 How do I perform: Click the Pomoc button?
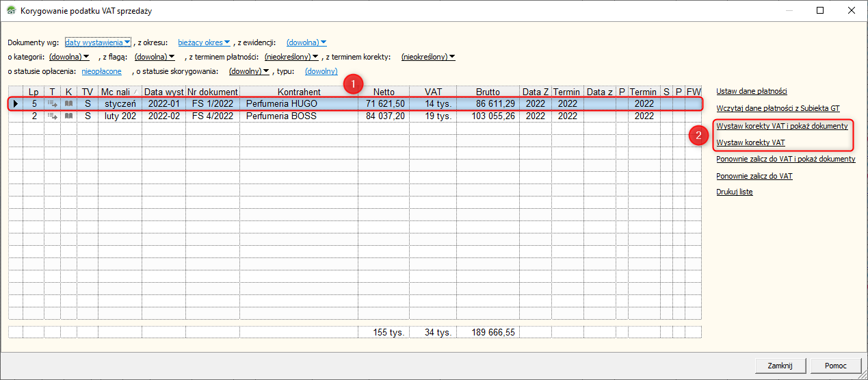(x=835, y=366)
